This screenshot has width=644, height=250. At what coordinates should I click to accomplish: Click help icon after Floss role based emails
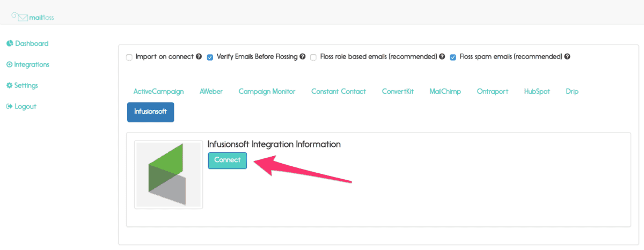click(442, 56)
